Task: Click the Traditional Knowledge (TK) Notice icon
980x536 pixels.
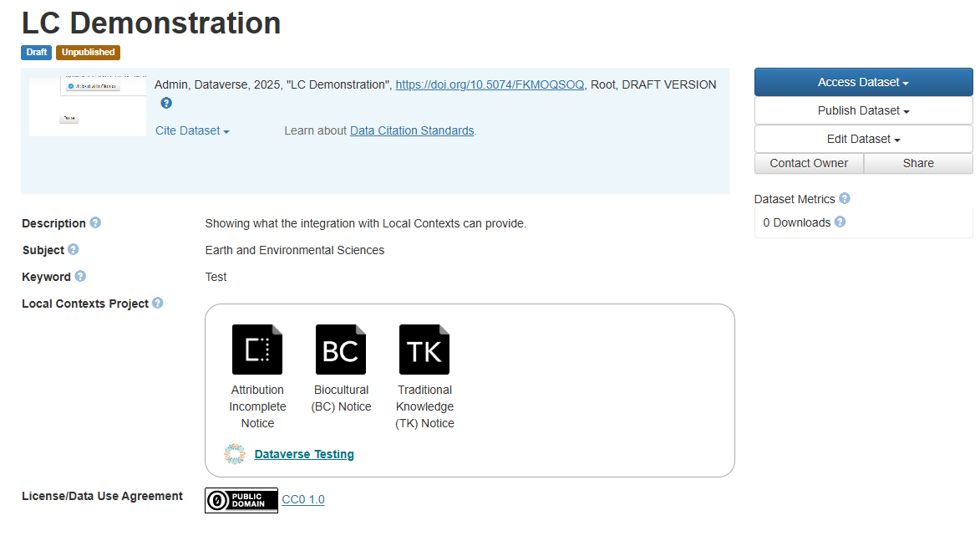Action: (x=424, y=349)
